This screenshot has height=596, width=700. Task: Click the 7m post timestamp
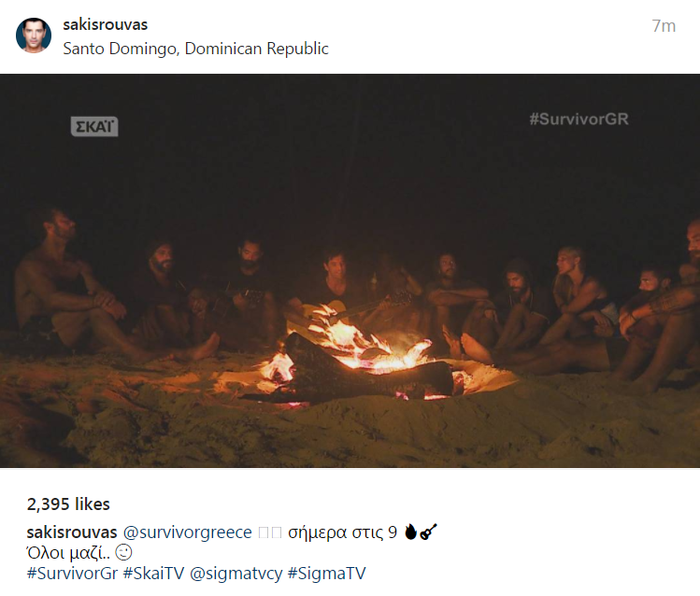[x=664, y=26]
